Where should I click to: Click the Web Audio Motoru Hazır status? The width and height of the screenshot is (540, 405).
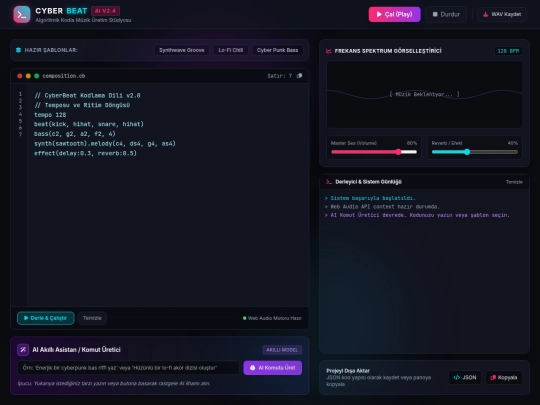[x=272, y=318]
